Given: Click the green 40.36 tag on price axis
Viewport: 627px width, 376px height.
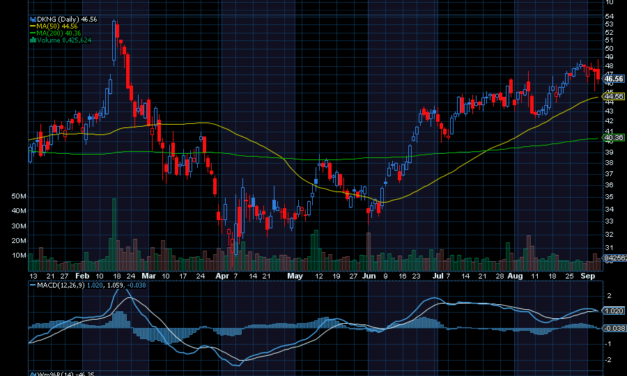Looking at the screenshot, I should coord(613,138).
